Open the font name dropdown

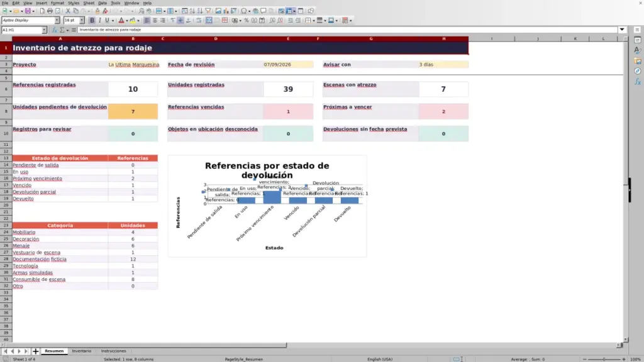click(57, 20)
